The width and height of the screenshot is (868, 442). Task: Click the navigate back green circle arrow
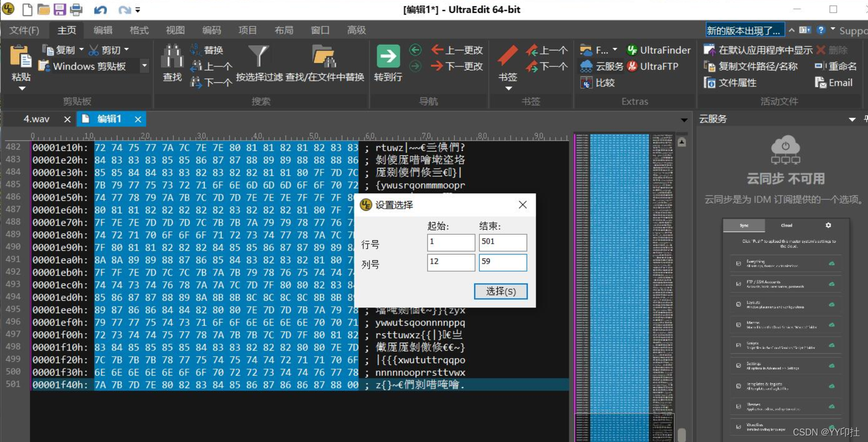(415, 50)
